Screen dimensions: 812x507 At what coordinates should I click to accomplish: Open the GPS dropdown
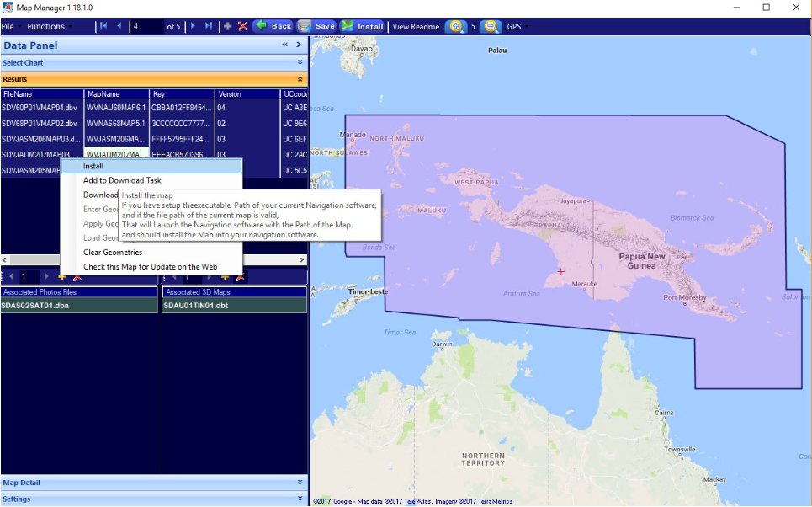click(x=517, y=26)
